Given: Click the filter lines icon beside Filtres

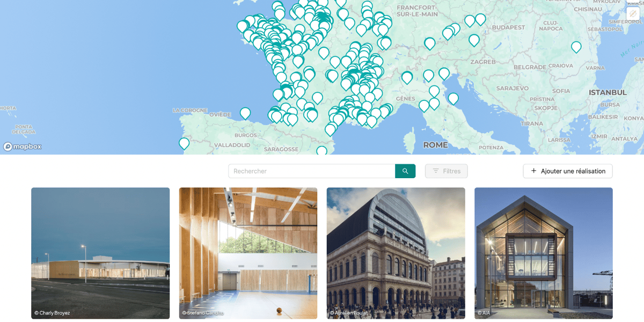Looking at the screenshot, I should [x=436, y=171].
